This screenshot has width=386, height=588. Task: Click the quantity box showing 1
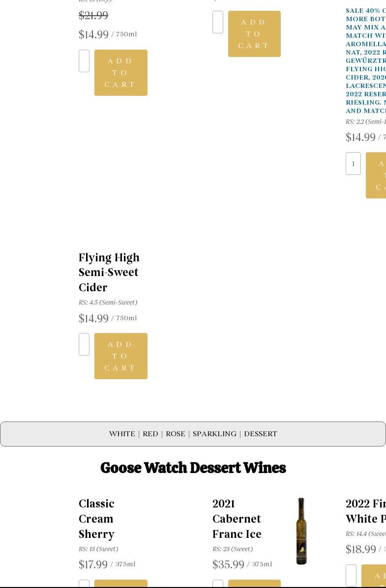(353, 164)
